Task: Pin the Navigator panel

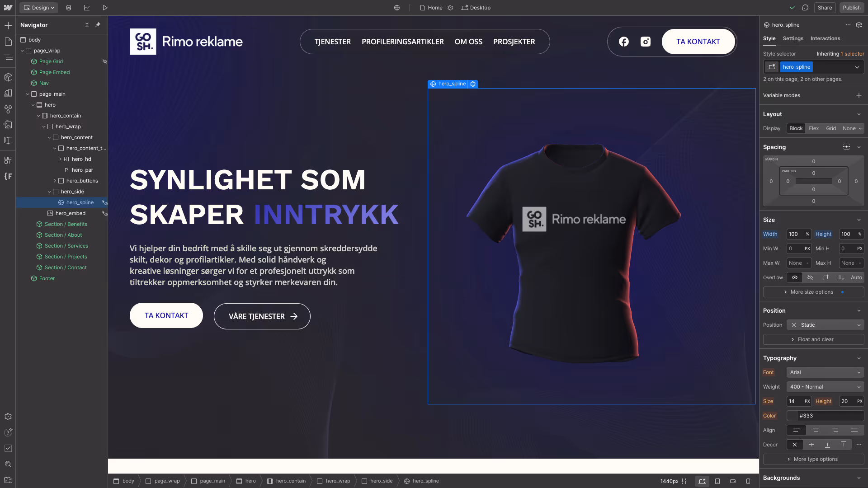Action: point(98,25)
